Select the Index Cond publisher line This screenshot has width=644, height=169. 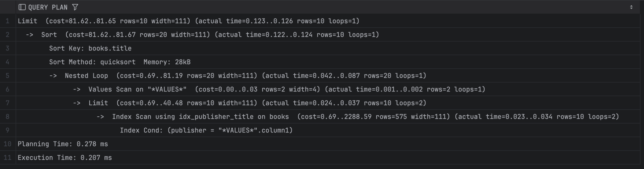(206, 131)
